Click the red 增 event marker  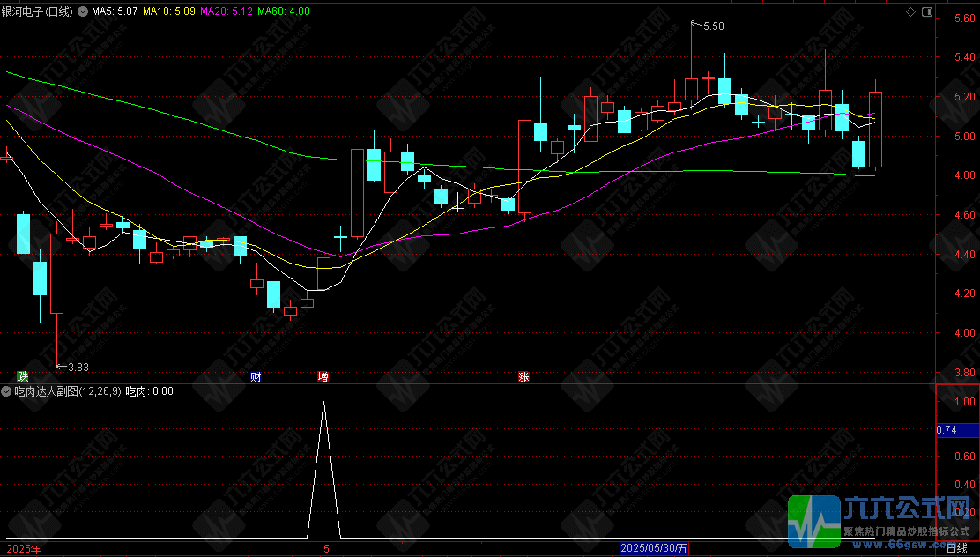pyautogui.click(x=323, y=376)
